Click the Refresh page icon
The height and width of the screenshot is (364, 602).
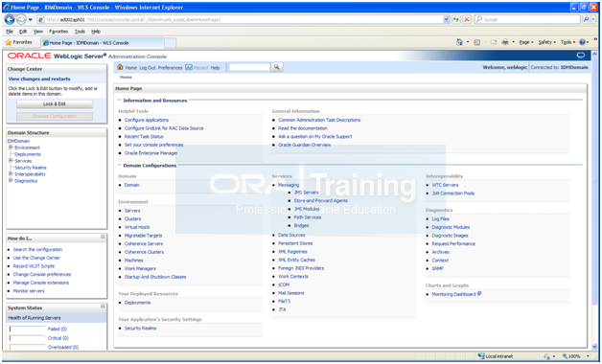(x=456, y=19)
